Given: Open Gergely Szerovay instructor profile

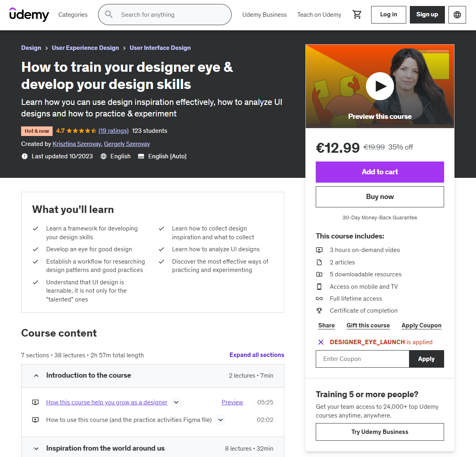Looking at the screenshot, I should [127, 144].
